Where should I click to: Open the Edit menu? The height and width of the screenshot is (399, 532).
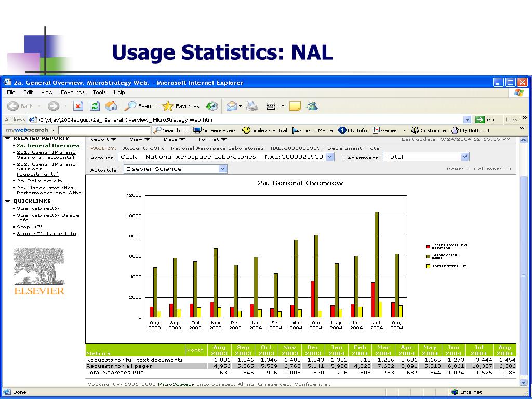click(x=28, y=92)
